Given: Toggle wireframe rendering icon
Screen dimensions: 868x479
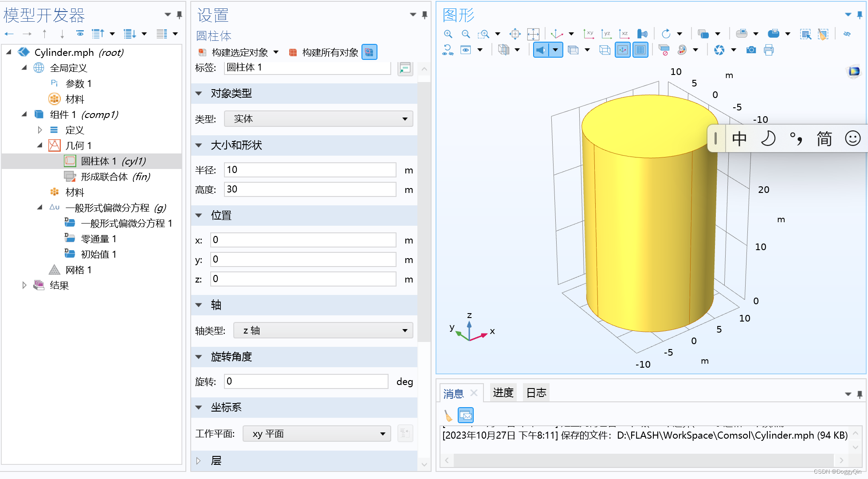Looking at the screenshot, I should click(605, 50).
